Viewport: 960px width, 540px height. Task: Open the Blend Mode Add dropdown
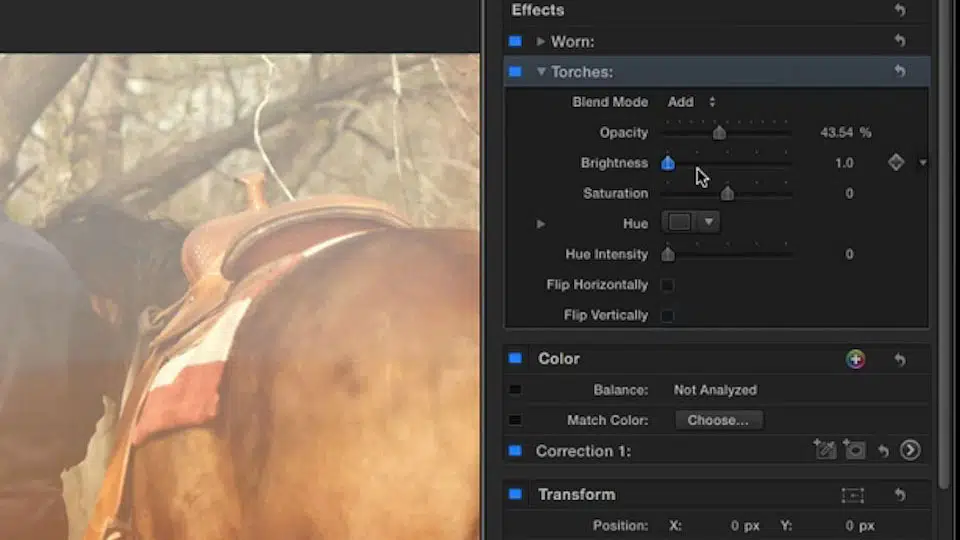691,102
